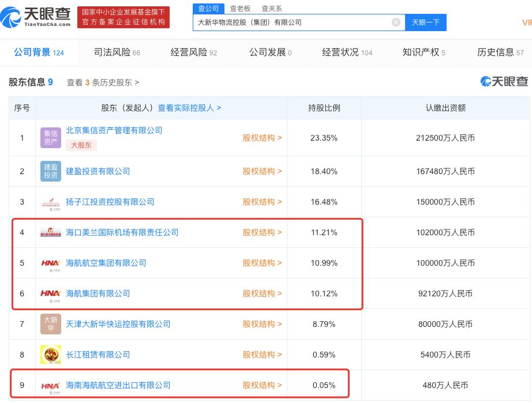Select 480万人民币 capital amount
Image resolution: width=532 pixels, height=403 pixels.
[445, 385]
